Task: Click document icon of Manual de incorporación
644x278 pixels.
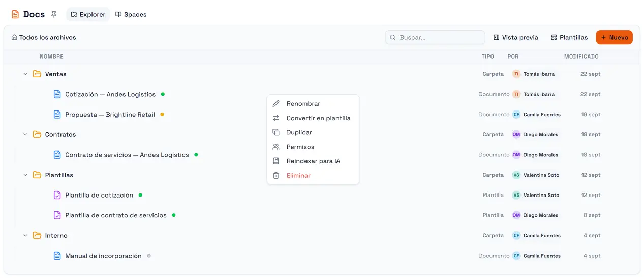Action: coord(57,256)
